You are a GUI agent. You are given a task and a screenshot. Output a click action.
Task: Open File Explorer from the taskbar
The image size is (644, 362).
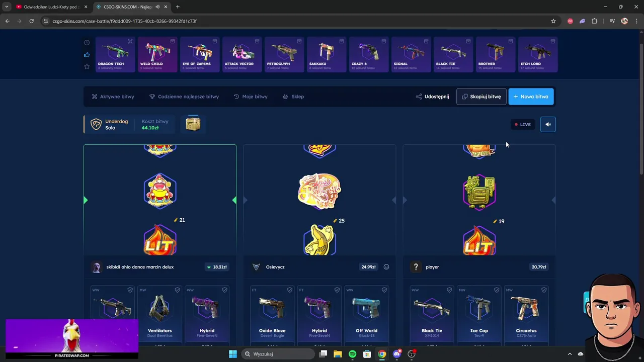point(338,354)
